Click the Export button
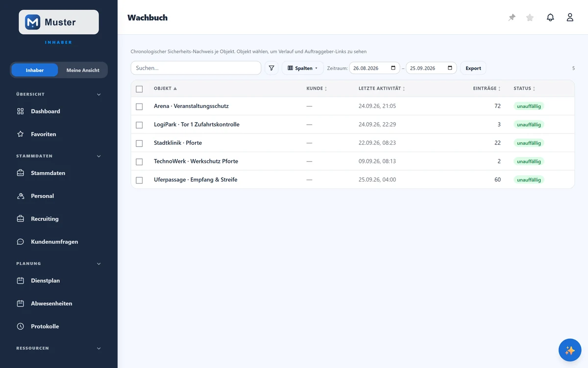588x368 pixels. (473, 68)
